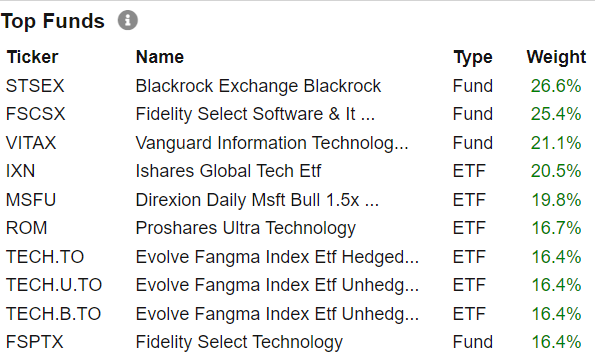Image resolution: width=595 pixels, height=361 pixels.
Task: Open the MSFU ticker
Action: click(x=31, y=200)
